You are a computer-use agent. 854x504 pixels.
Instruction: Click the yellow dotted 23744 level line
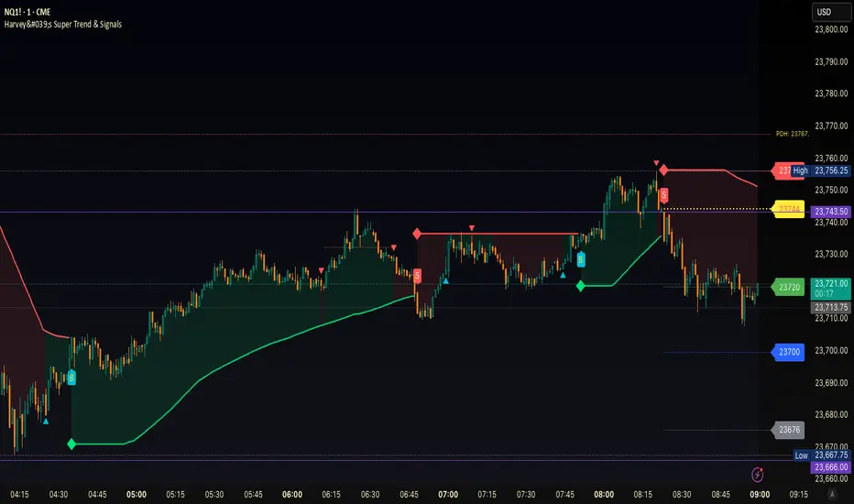coord(717,209)
